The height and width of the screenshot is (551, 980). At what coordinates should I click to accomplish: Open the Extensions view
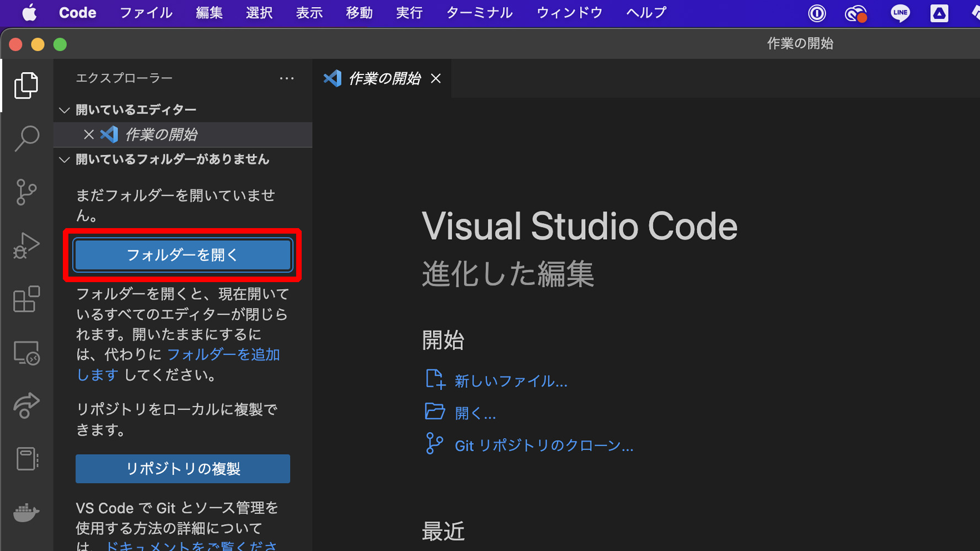coord(26,299)
